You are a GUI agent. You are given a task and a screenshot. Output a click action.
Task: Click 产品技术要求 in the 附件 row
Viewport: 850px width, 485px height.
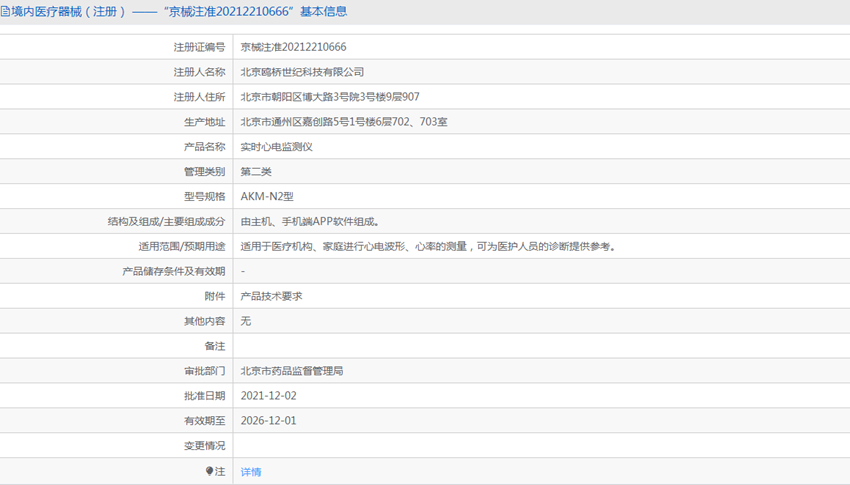click(271, 297)
